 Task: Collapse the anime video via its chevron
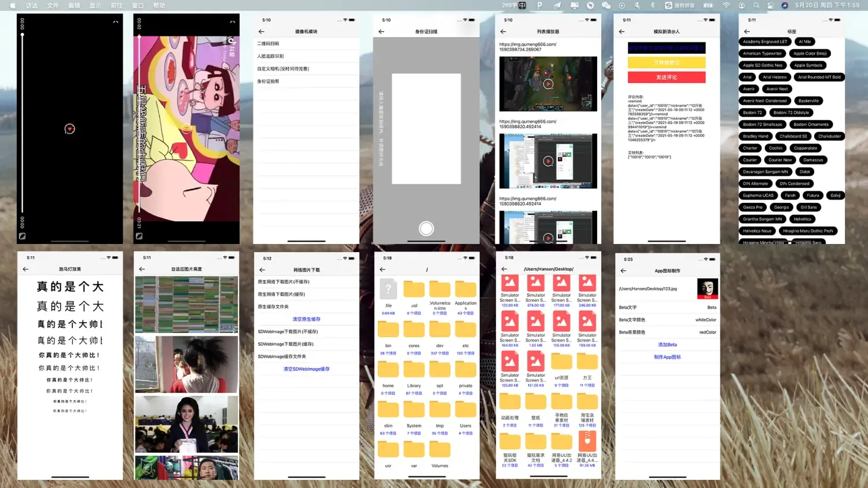pos(233,21)
